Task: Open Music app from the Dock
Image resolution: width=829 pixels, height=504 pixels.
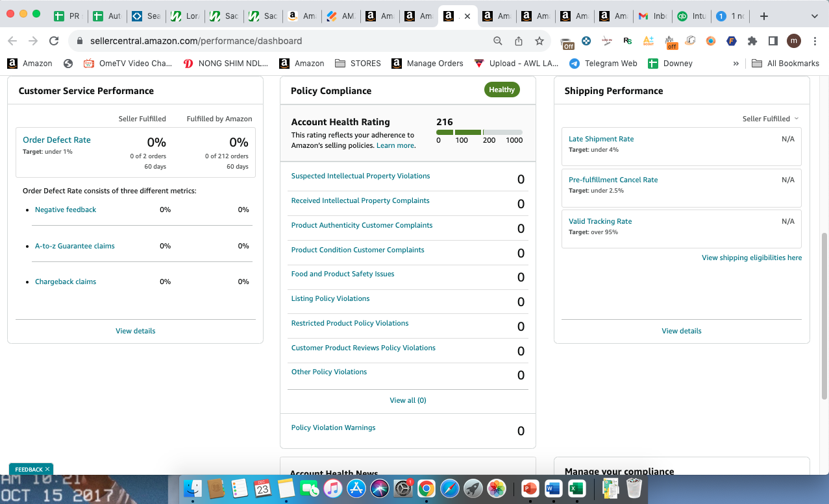Action: [x=332, y=488]
